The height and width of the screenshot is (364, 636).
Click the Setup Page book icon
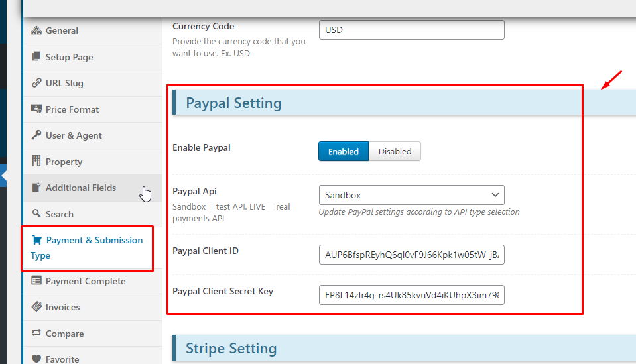pyautogui.click(x=36, y=56)
